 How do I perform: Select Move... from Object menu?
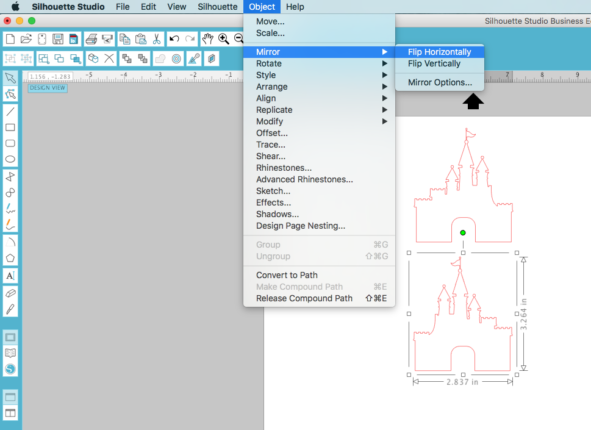pos(319,21)
